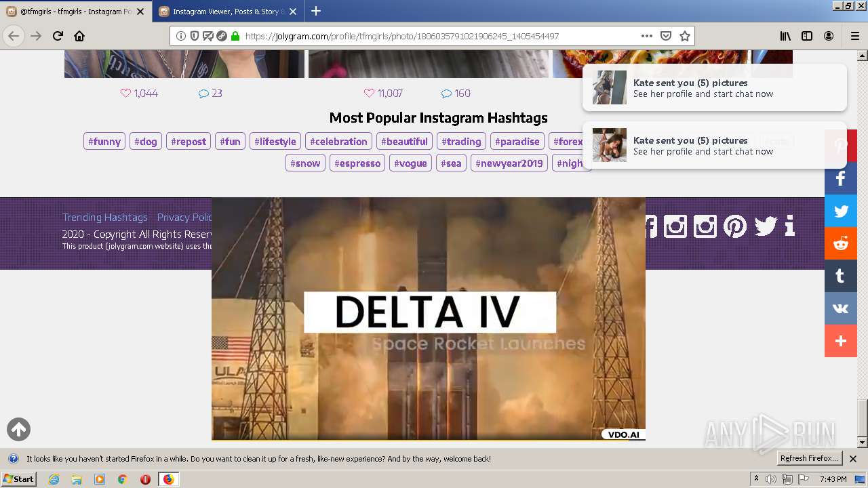Image resolution: width=868 pixels, height=488 pixels.
Task: Open the #vogue hashtag
Action: pyautogui.click(x=410, y=163)
